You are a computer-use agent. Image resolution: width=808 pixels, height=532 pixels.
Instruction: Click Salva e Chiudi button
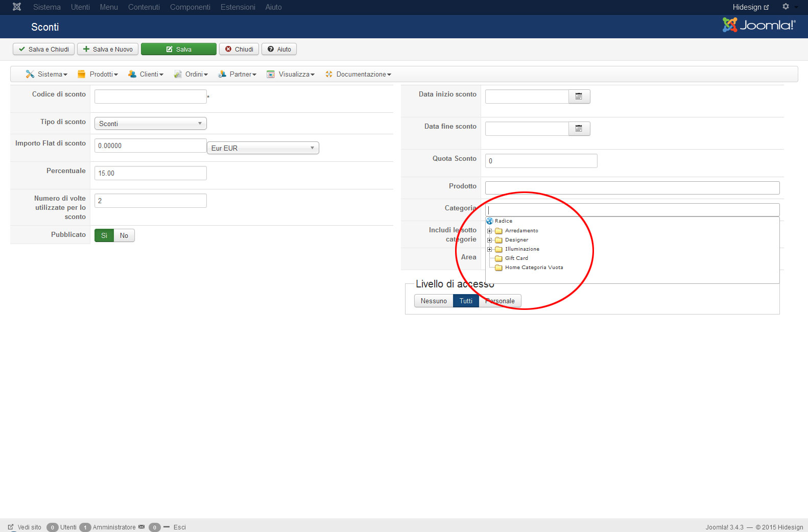click(x=44, y=49)
